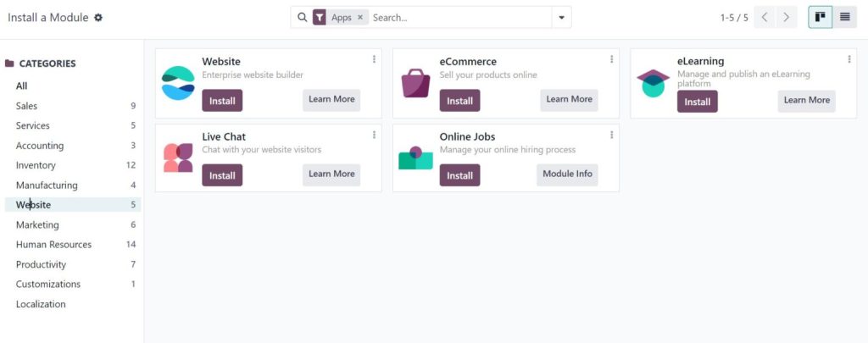Click Learn More on Live Chat

(331, 174)
